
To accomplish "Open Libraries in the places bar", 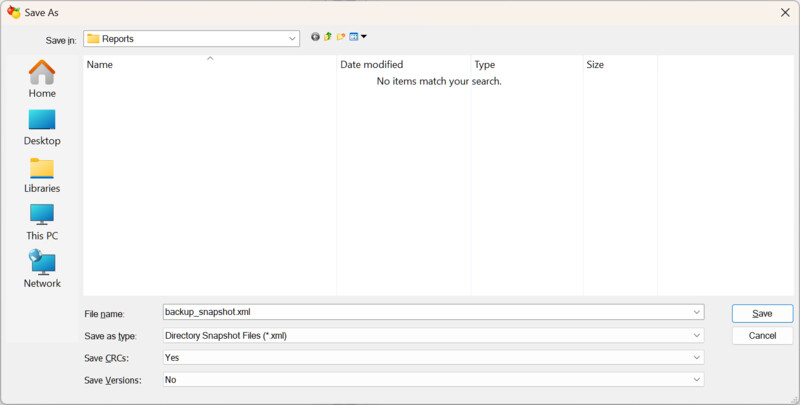I will pos(42,175).
